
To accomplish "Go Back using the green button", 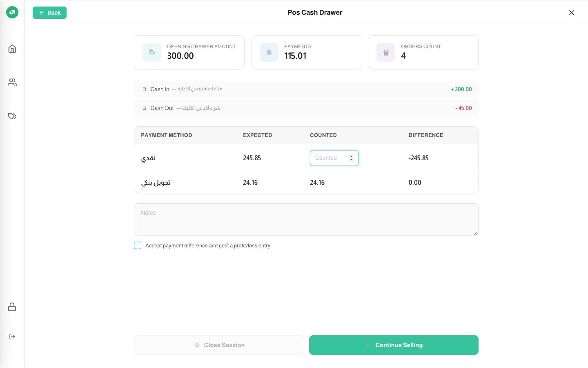I will click(x=49, y=13).
